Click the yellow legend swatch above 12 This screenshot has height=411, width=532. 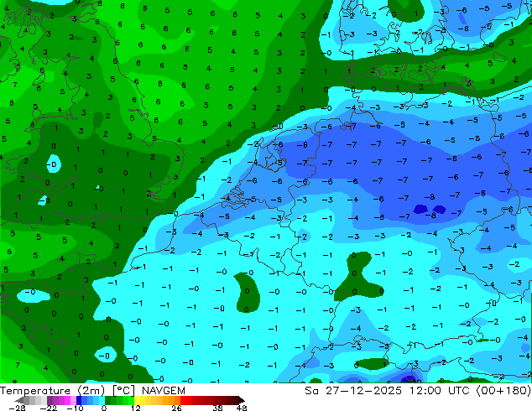(x=137, y=400)
